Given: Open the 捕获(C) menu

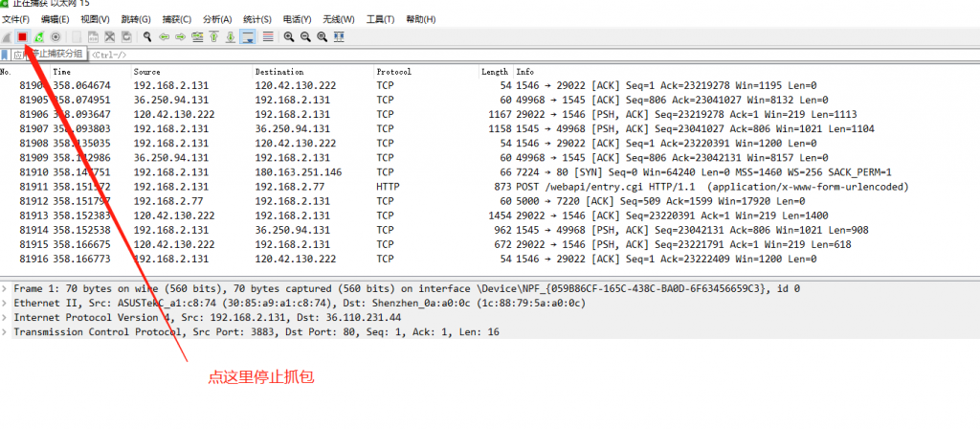Looking at the screenshot, I should click(x=176, y=19).
